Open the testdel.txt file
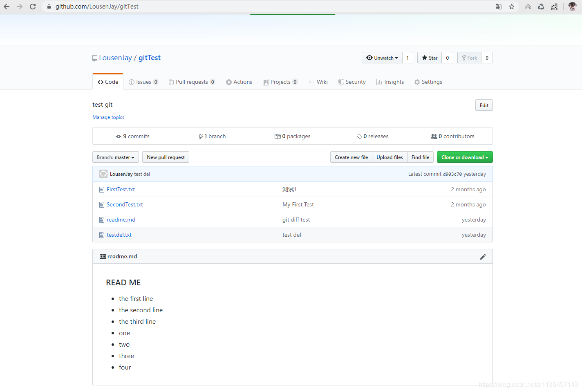This screenshot has width=582, height=392. click(x=119, y=235)
